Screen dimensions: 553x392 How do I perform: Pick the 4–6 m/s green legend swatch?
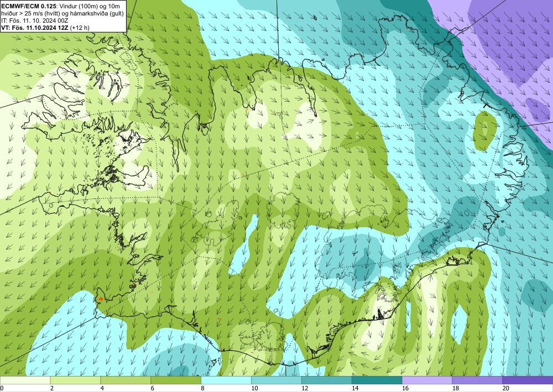[x=126, y=380]
